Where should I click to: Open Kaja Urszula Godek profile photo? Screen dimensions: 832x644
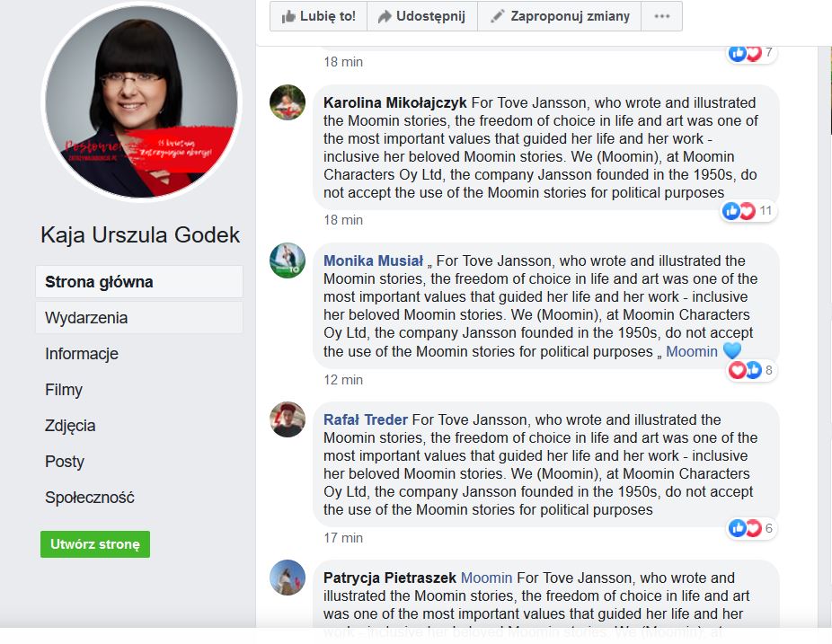click(141, 101)
